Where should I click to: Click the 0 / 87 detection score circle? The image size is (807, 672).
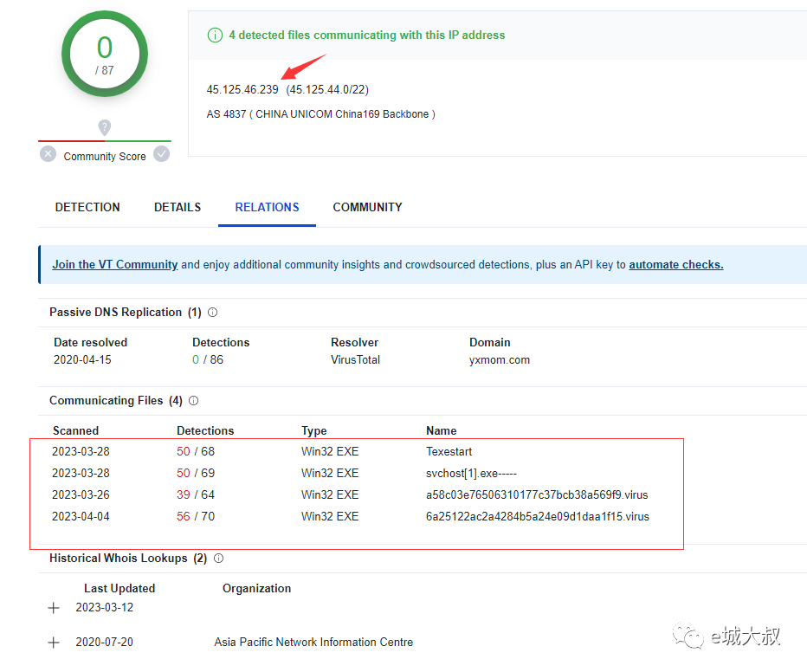click(x=105, y=54)
